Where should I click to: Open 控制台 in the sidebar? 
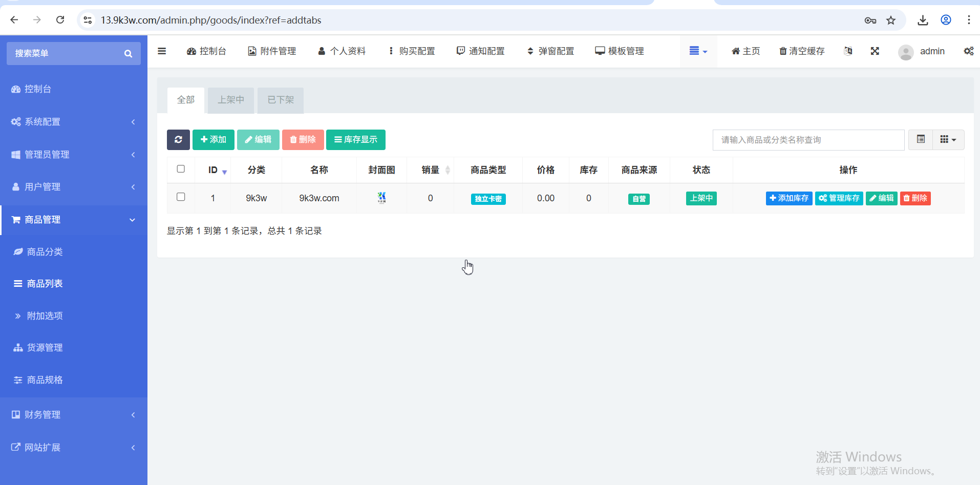[74, 89]
